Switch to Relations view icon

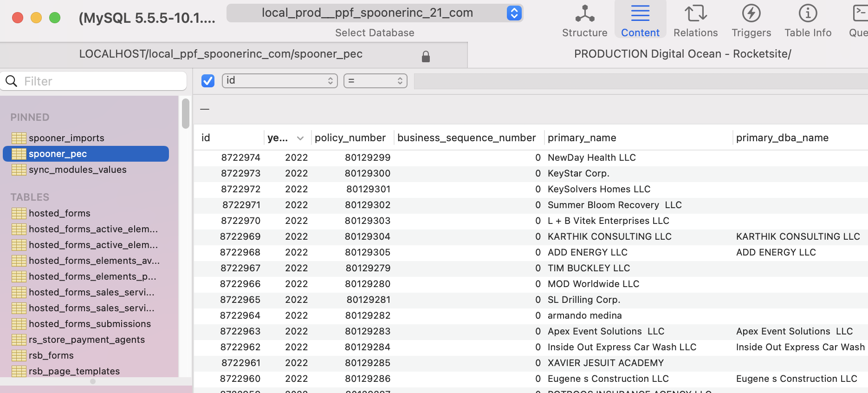695,14
